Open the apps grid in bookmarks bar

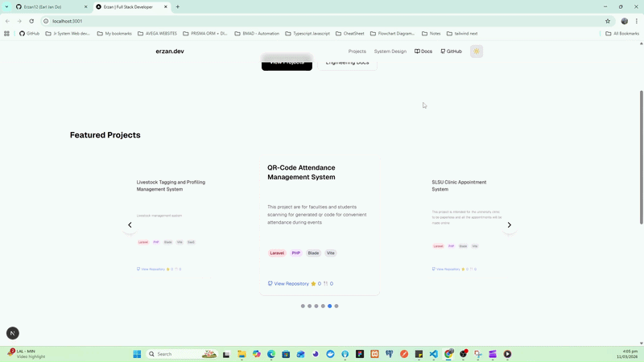click(x=6, y=34)
